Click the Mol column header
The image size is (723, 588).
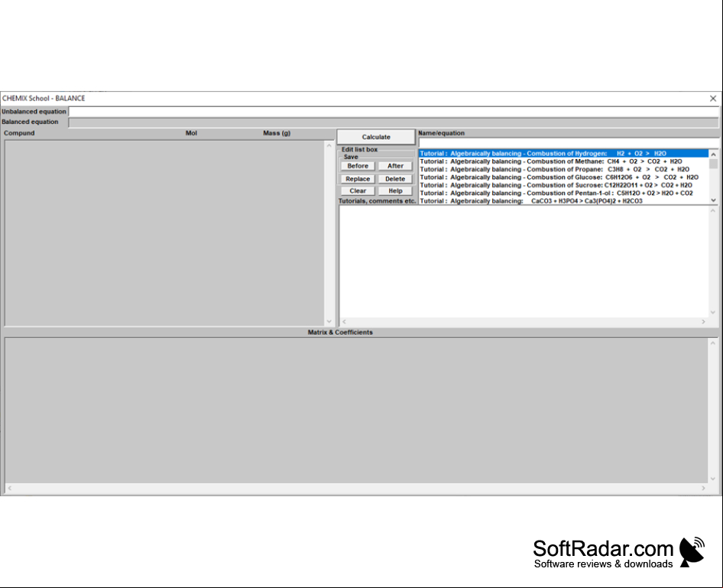[191, 133]
